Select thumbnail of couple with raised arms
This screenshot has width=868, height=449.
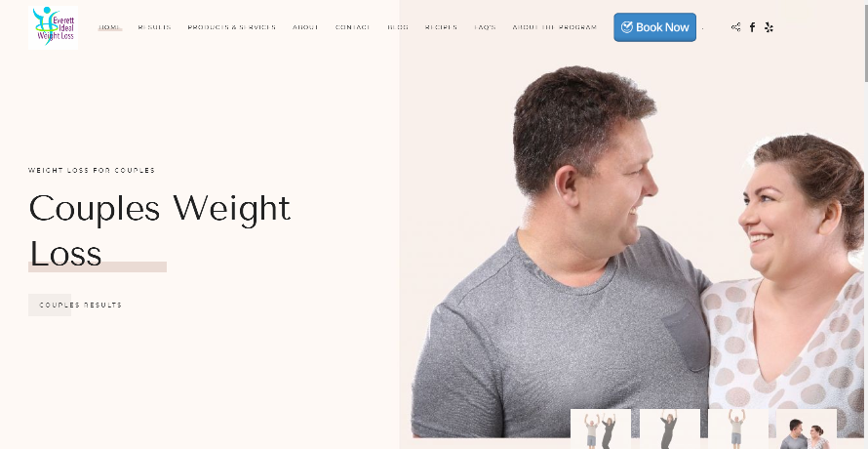coord(601,429)
